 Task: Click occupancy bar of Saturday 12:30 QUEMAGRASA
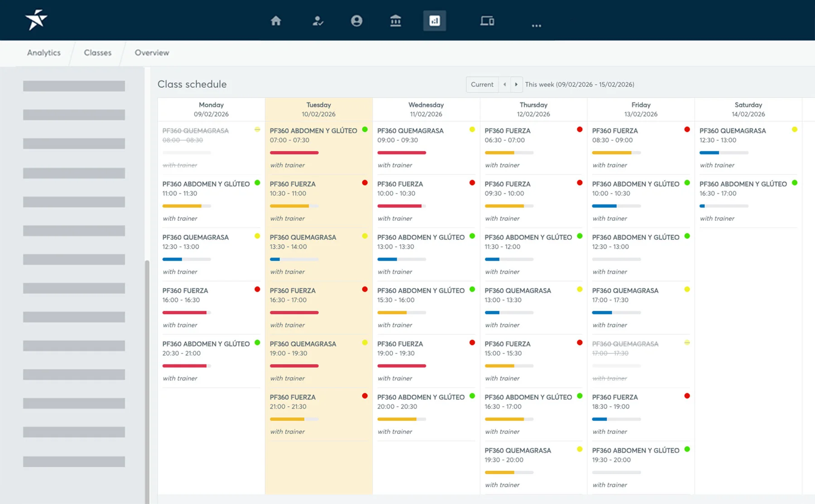click(724, 153)
